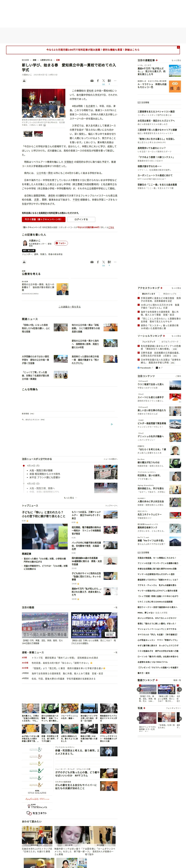Image resolution: width=186 pixels, height=868 pixels.
Task: Click Facebook icon below author section
Action: [x=98, y=262]
